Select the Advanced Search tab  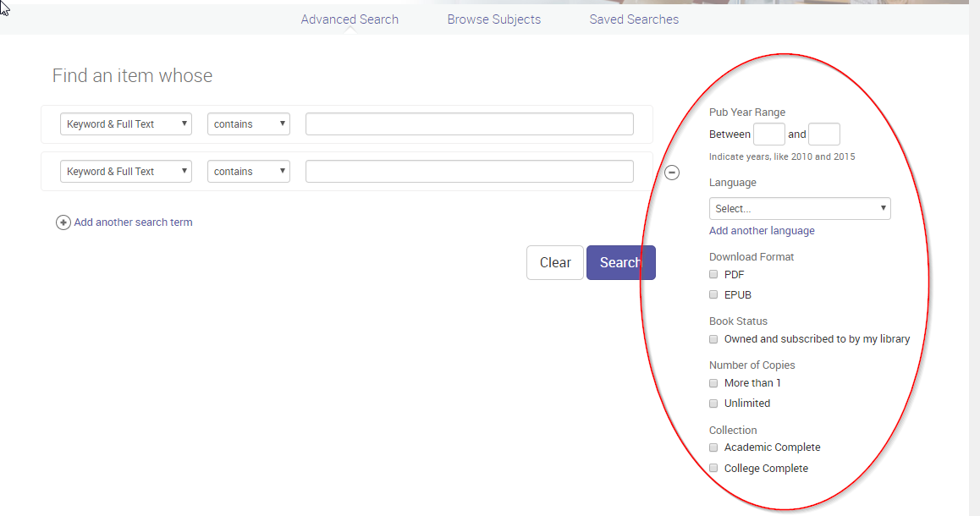[349, 19]
